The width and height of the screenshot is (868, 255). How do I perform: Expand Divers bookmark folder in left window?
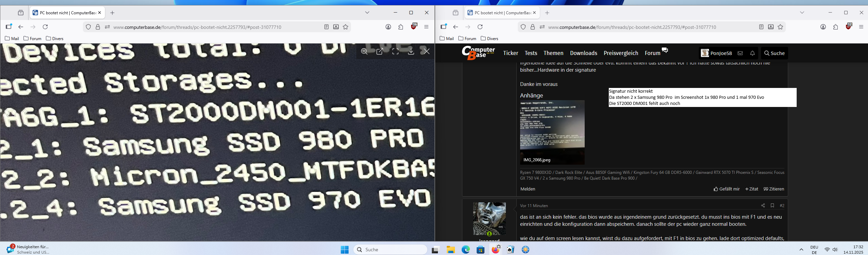click(x=55, y=38)
